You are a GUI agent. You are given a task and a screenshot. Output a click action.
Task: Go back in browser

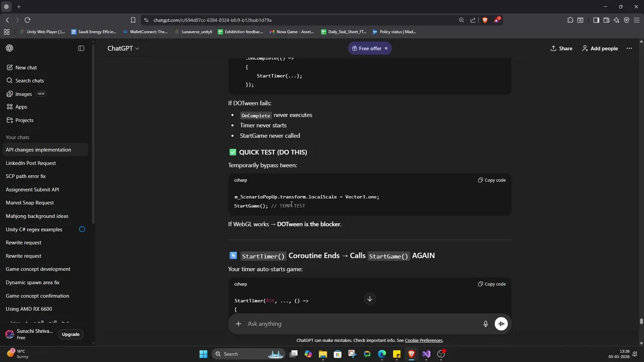pos(7,20)
